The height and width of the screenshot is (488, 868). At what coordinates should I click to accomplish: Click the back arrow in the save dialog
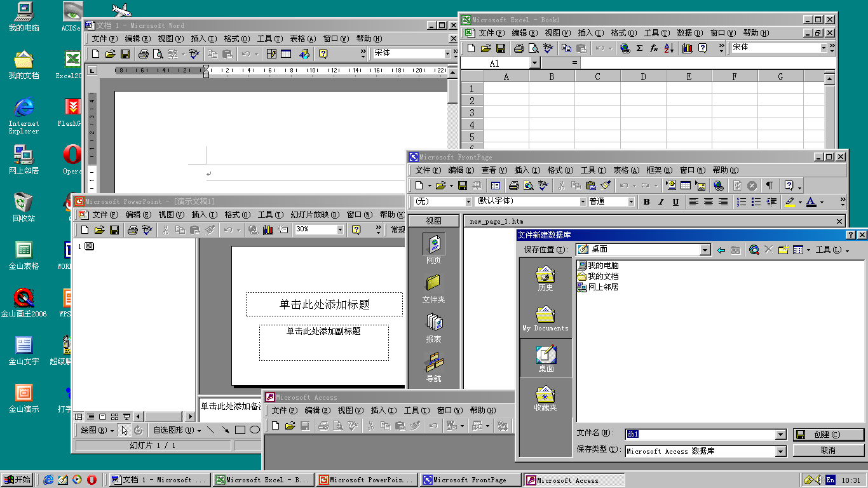(721, 250)
